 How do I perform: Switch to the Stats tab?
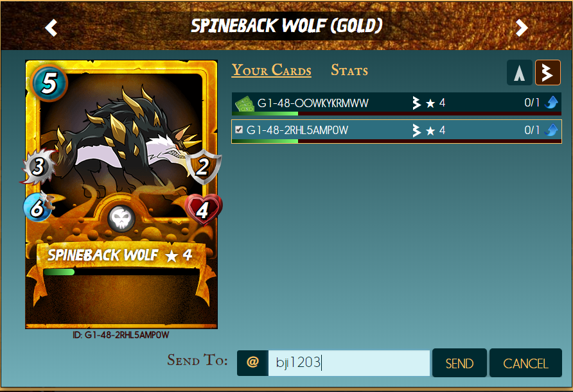click(x=349, y=70)
